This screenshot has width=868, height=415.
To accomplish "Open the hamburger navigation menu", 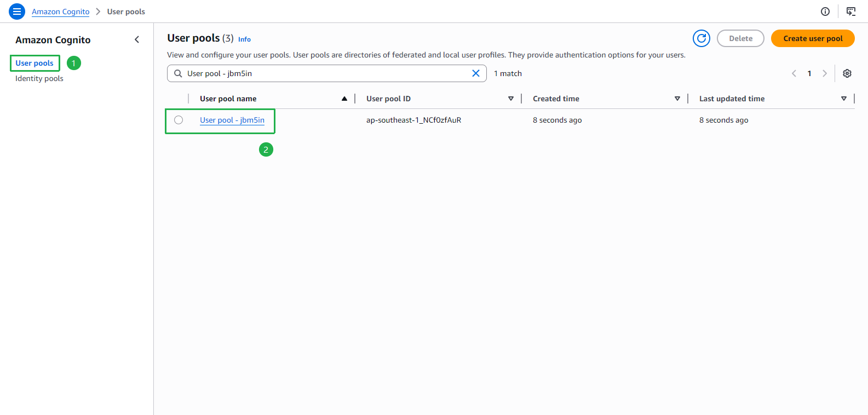I will (x=17, y=11).
